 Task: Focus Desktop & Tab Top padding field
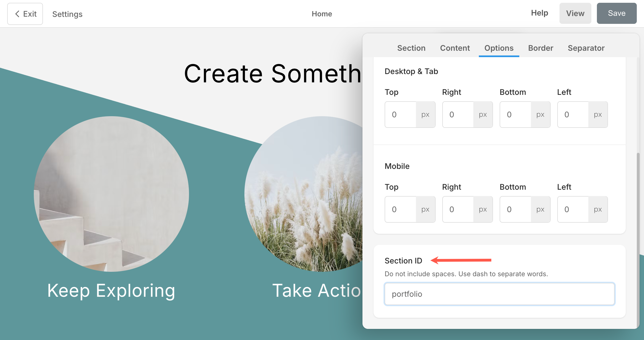point(400,115)
